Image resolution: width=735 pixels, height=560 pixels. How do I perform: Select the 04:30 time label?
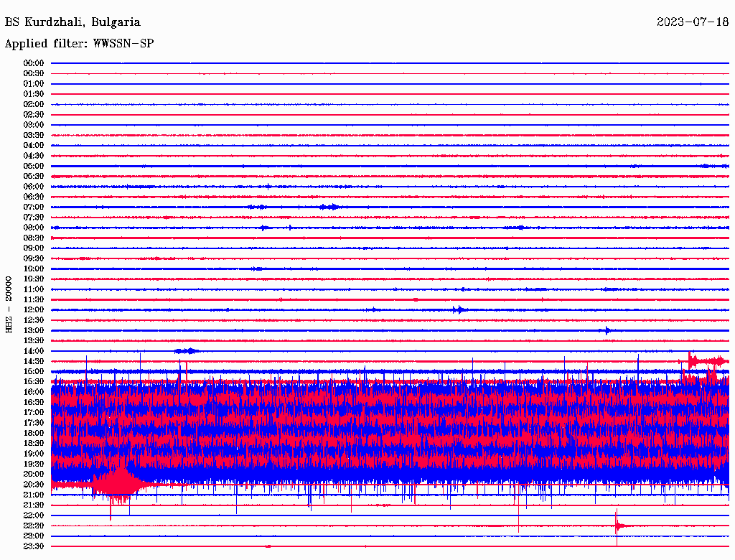(x=34, y=156)
